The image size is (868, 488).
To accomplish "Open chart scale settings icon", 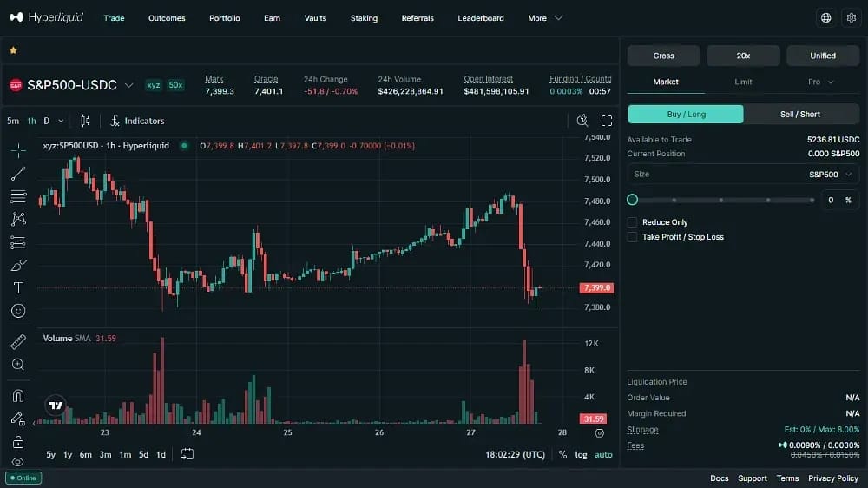I will pos(600,433).
